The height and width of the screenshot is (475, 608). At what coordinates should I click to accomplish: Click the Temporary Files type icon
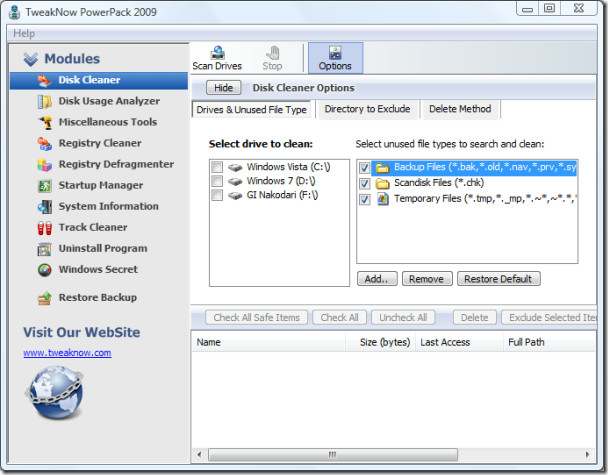click(x=383, y=199)
